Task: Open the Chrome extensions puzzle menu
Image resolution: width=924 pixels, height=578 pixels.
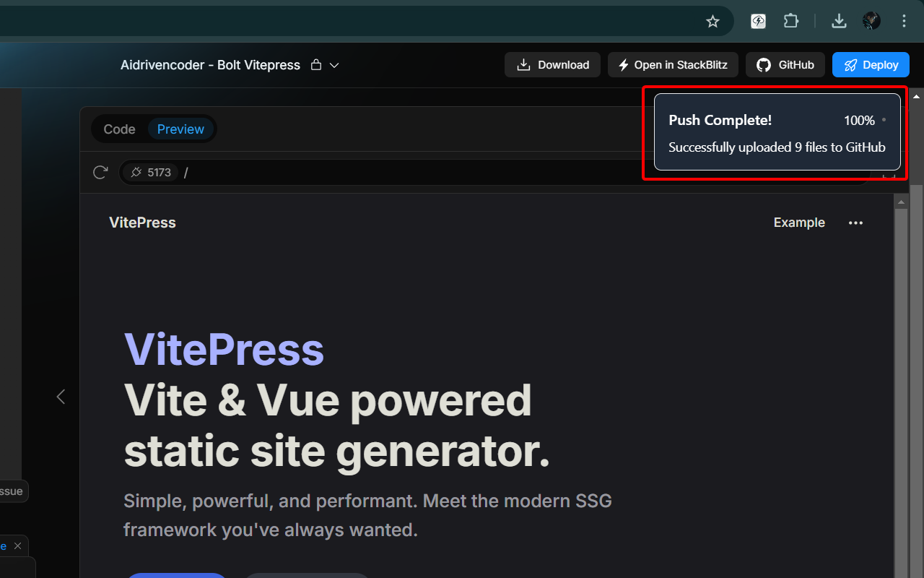Action: pos(791,21)
